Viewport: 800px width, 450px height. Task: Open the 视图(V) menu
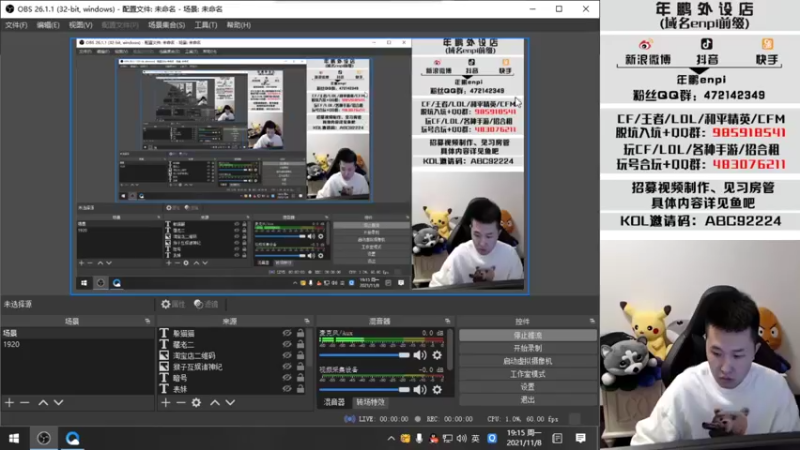(x=81, y=24)
